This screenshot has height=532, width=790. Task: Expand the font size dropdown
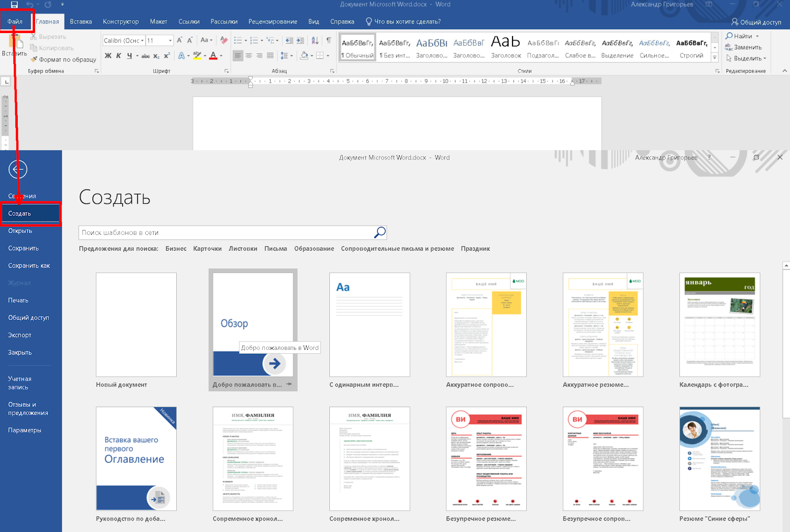tap(170, 40)
